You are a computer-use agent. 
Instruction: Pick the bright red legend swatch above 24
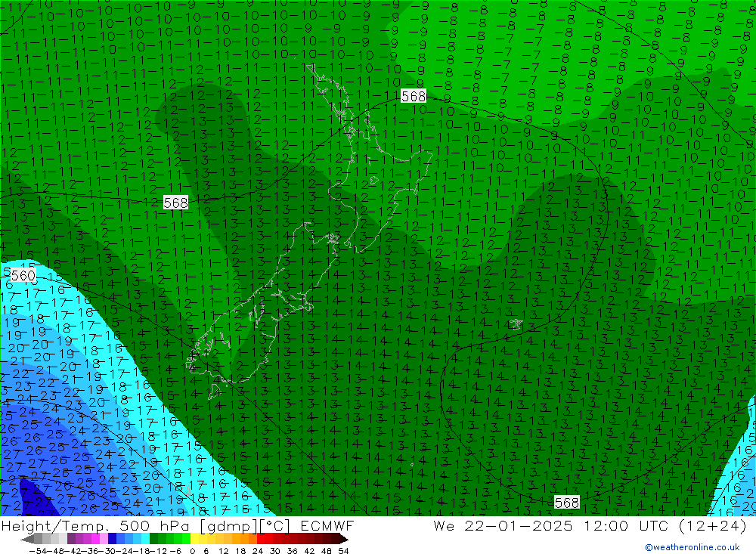tap(261, 539)
